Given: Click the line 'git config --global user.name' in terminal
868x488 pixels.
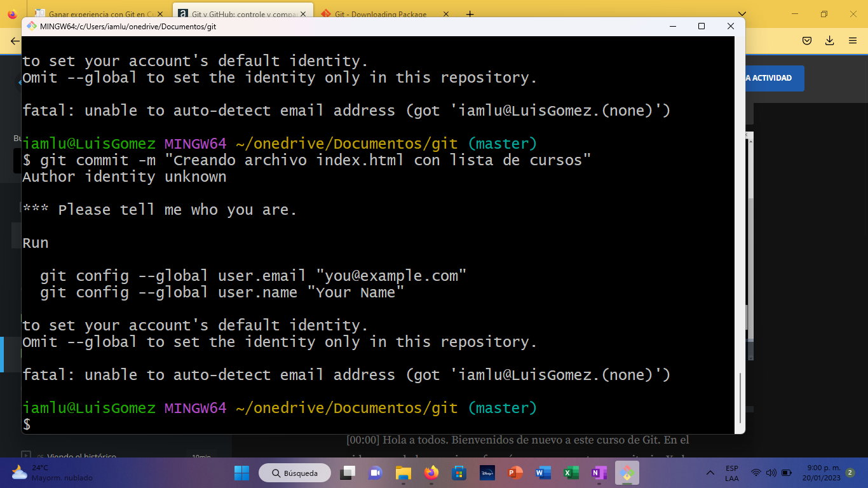Looking at the screenshot, I should (222, 292).
